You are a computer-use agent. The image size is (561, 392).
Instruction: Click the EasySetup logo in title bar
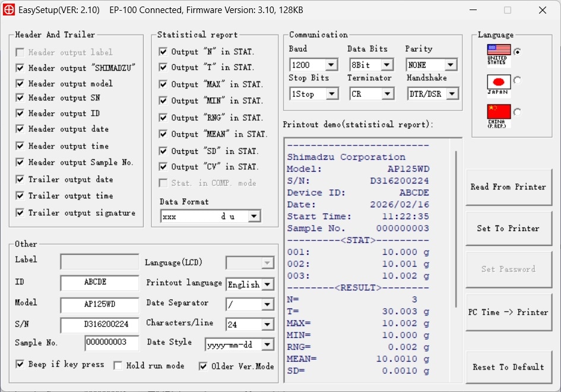coord(10,10)
